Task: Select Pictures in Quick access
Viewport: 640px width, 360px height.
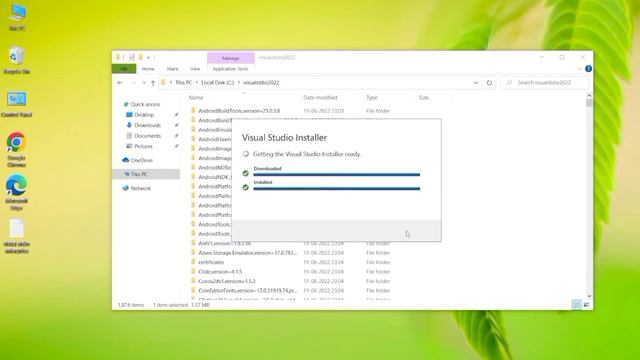Action: pos(143,146)
